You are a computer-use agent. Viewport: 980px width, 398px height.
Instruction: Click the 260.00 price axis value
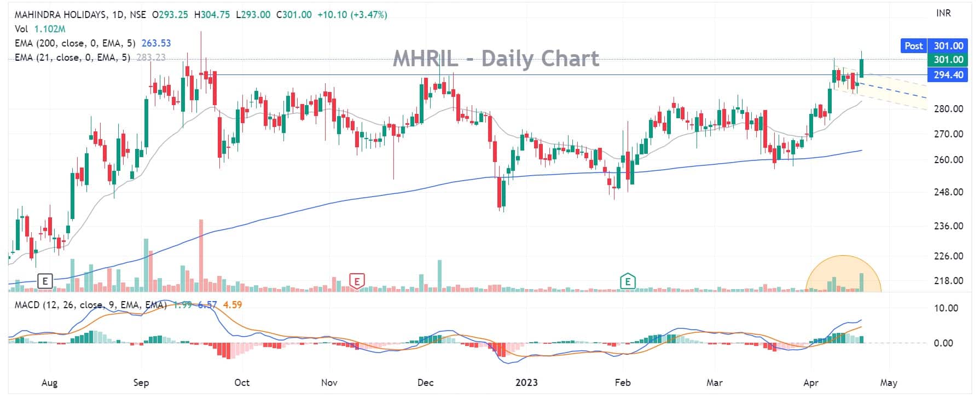pyautogui.click(x=948, y=160)
